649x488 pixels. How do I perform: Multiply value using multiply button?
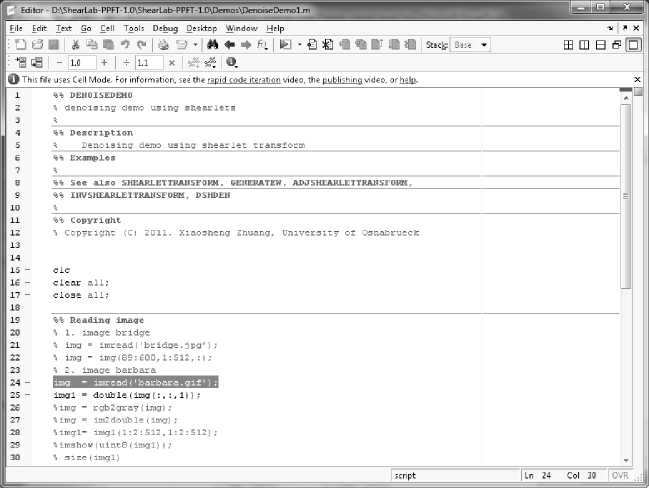pos(172,63)
